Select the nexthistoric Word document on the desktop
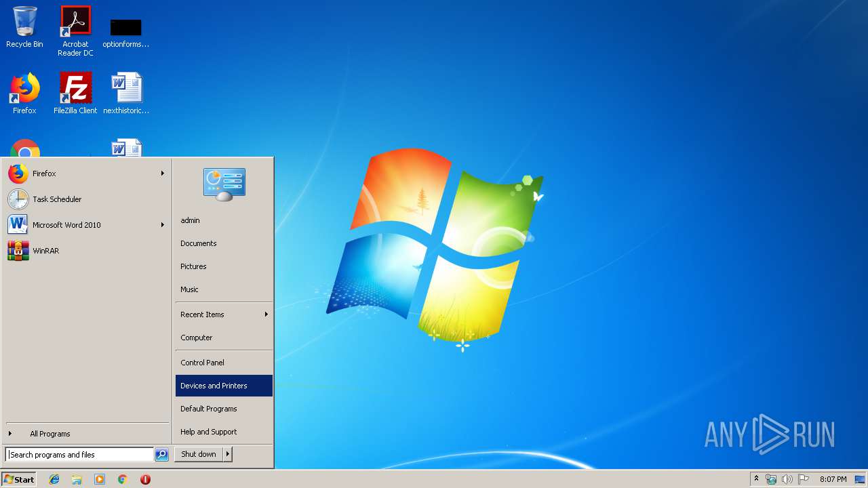Viewport: 868px width, 488px height. click(x=126, y=94)
